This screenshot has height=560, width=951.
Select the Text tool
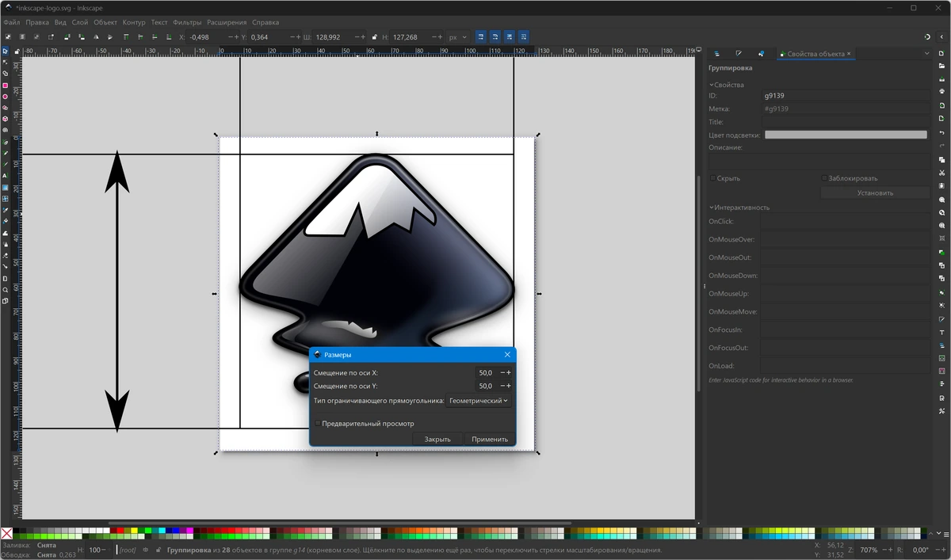click(5, 176)
